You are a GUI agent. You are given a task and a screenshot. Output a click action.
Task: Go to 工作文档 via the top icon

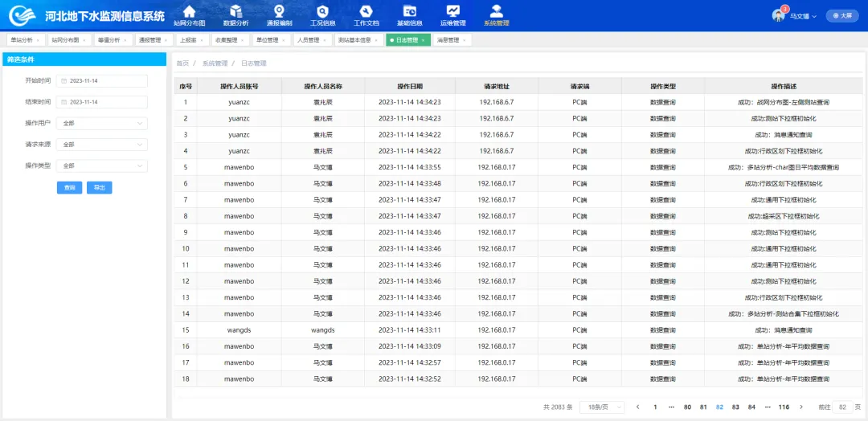[366, 11]
